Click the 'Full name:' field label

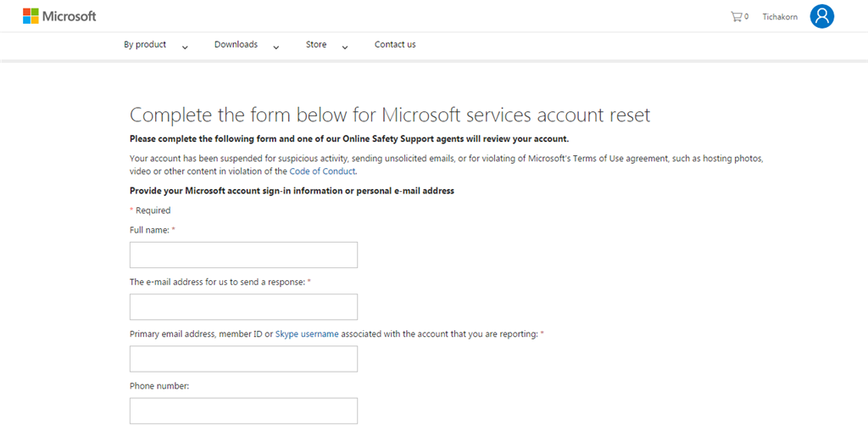click(149, 230)
